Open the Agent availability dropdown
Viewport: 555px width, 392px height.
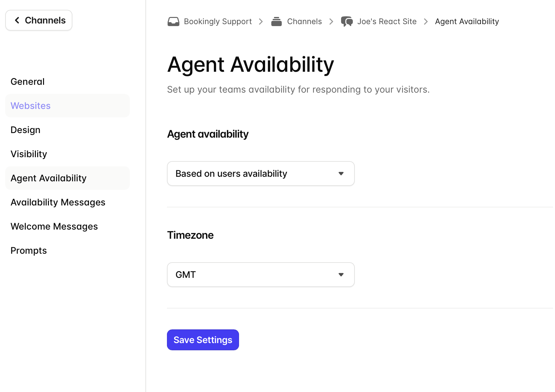click(x=261, y=173)
